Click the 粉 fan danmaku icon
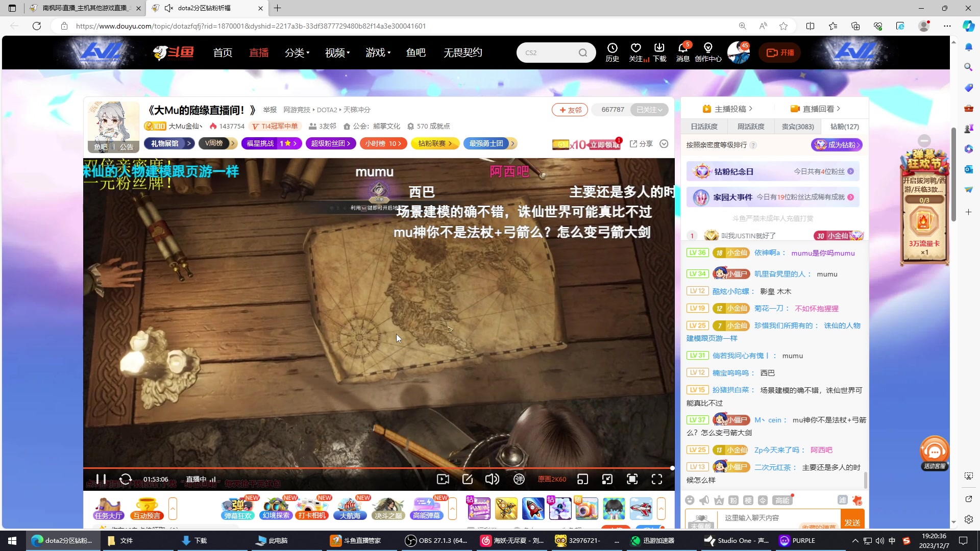Viewport: 980px width, 551px height. pos(733,500)
